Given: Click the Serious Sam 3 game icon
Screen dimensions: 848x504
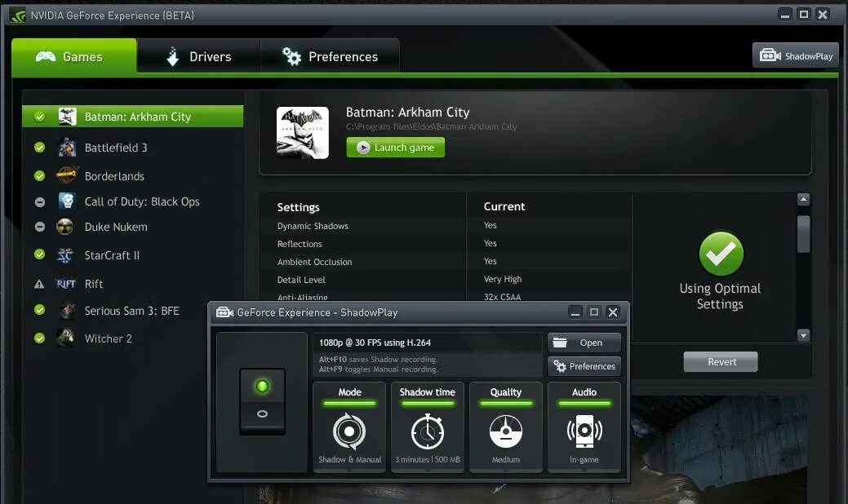Looking at the screenshot, I should tap(68, 311).
